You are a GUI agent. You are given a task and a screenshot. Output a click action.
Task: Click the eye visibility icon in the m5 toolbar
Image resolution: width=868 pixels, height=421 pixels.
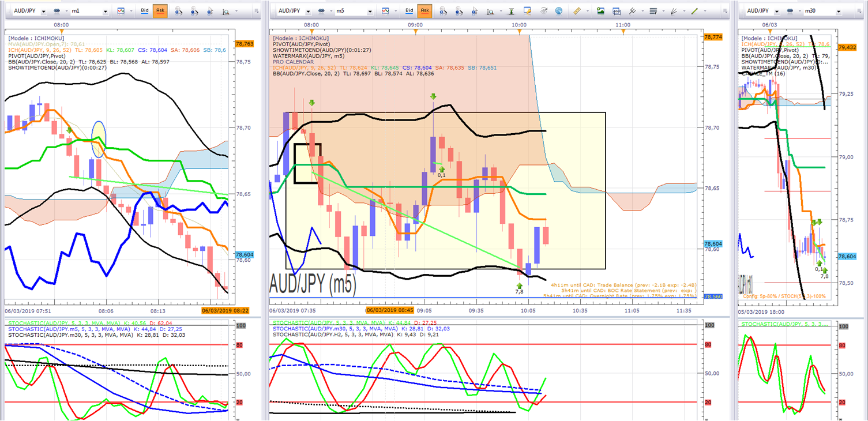[x=543, y=11]
